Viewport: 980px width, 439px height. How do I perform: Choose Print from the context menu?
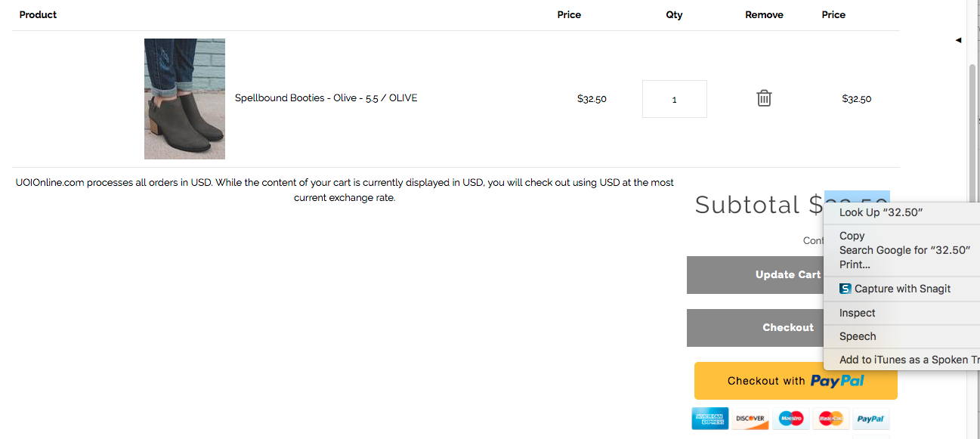click(855, 264)
